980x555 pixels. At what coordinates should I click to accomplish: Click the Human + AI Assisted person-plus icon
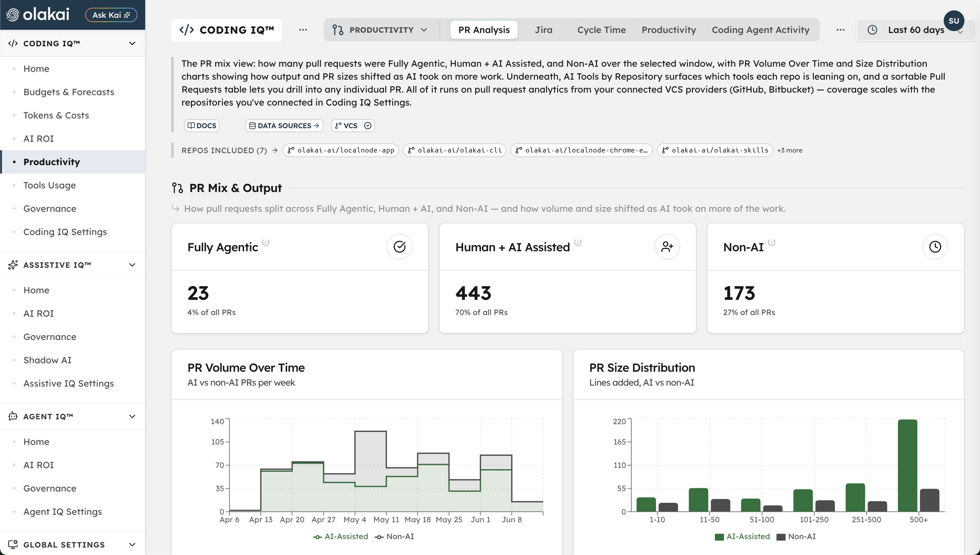[667, 247]
